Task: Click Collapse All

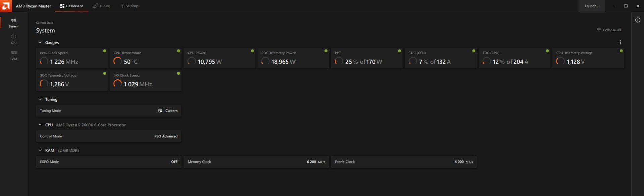Action: (609, 30)
